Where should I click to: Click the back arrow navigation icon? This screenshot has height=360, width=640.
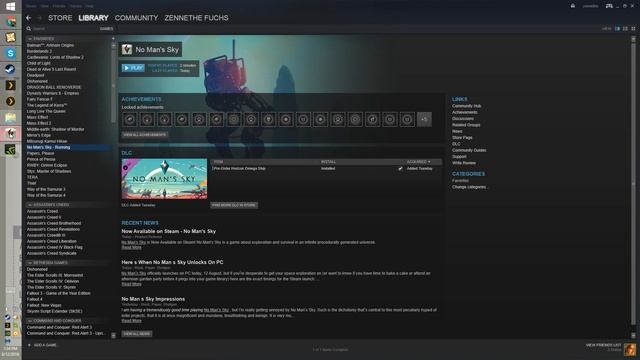[28, 18]
